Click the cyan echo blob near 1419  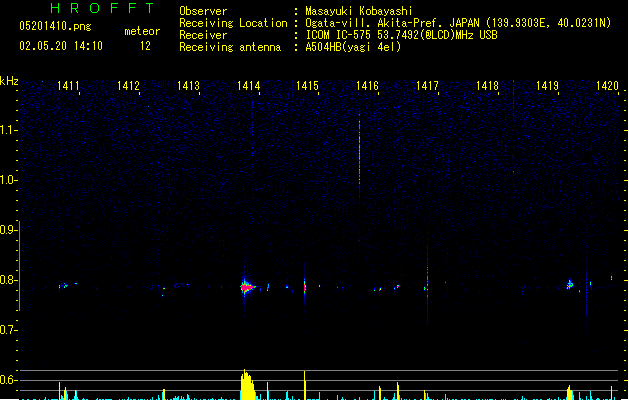point(570,284)
